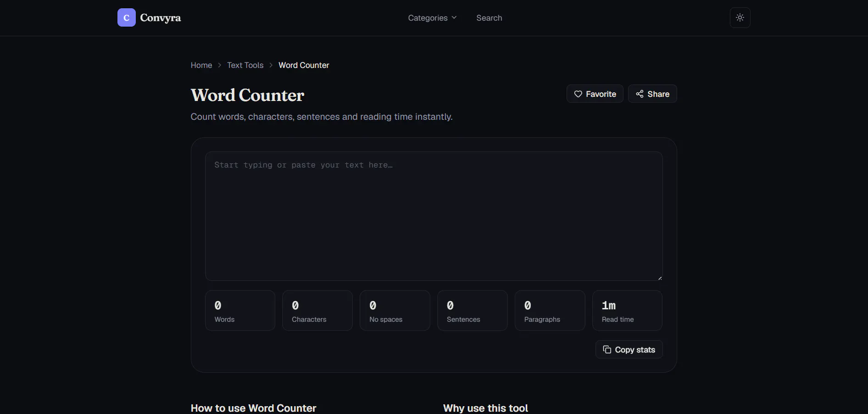Select the Read time stat card

point(628,310)
